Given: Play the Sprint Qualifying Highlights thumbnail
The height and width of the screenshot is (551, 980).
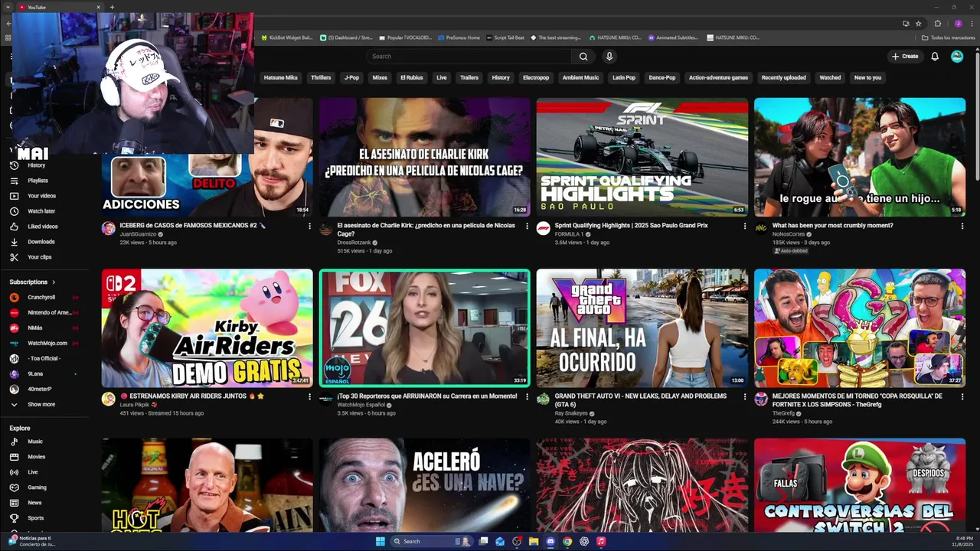Looking at the screenshot, I should (x=642, y=157).
